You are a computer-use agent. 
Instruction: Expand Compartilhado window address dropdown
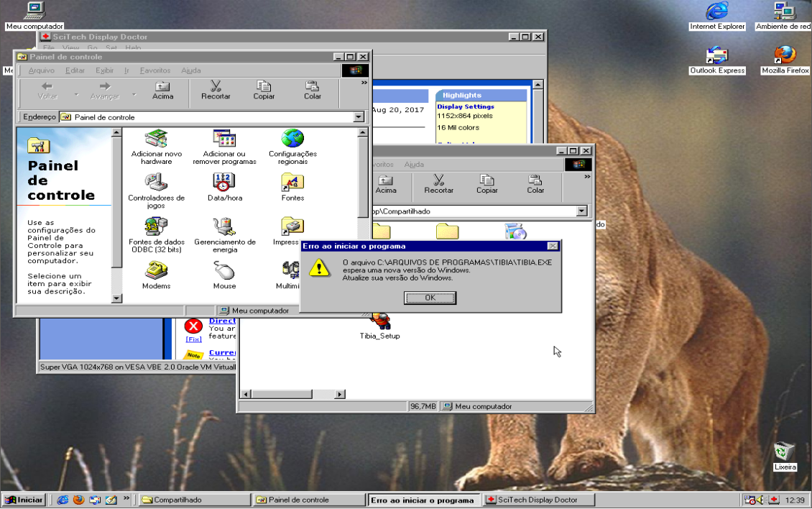point(581,211)
